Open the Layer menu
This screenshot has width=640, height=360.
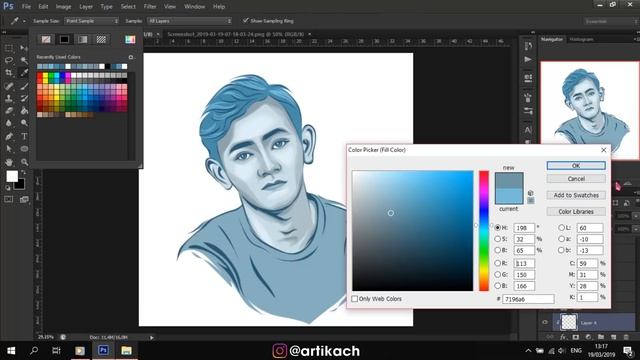tap(86, 7)
